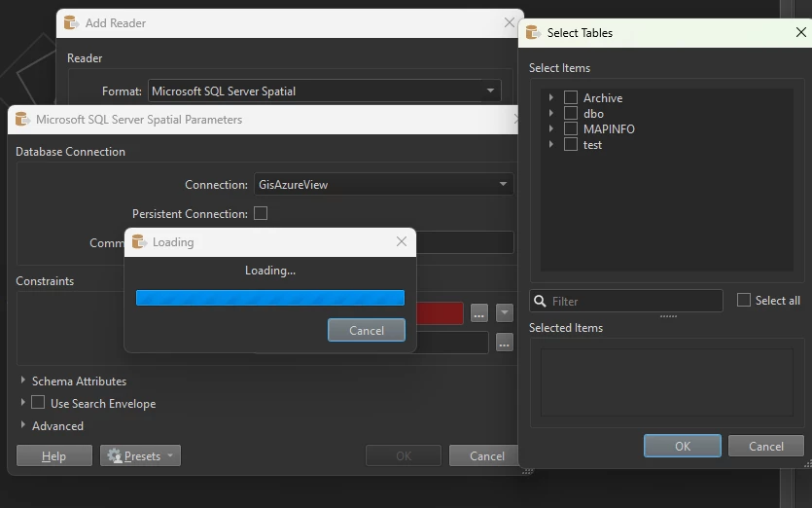Enable the Use Search Envelope checkbox
The image size is (812, 508).
tap(38, 402)
